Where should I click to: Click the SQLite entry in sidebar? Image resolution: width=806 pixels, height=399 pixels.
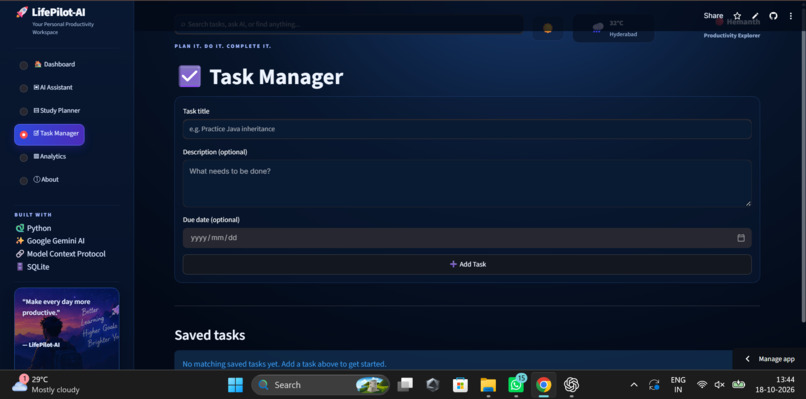32,267
